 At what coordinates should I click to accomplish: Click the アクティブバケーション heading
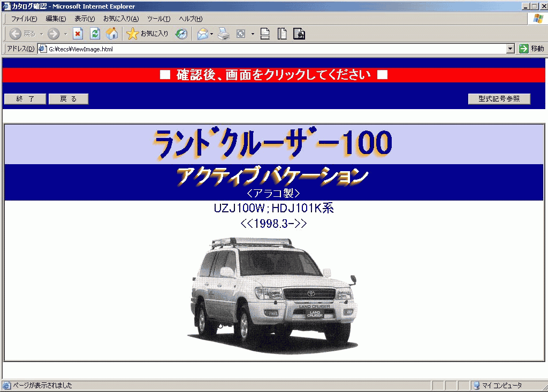pyautogui.click(x=272, y=176)
